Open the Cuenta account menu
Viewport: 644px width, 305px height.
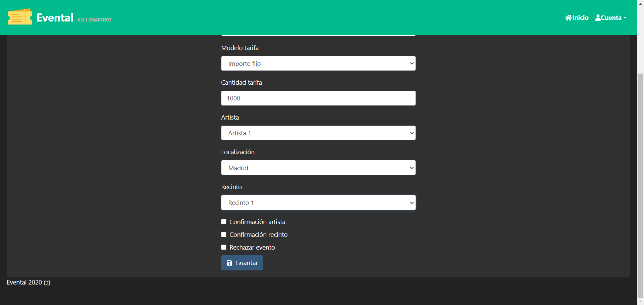point(611,18)
